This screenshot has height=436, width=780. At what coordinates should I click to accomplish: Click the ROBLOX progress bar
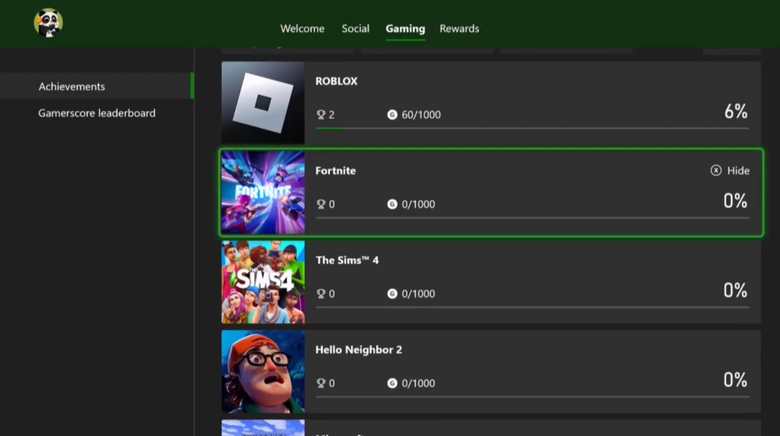tap(532, 128)
